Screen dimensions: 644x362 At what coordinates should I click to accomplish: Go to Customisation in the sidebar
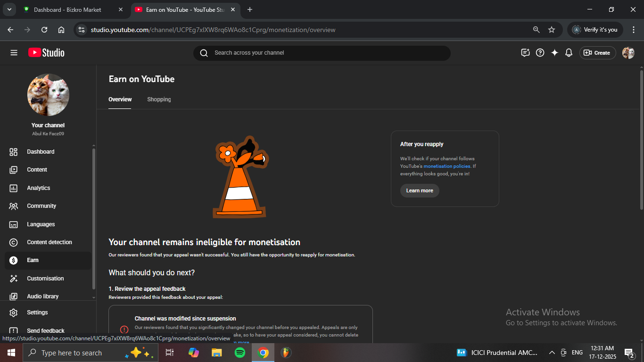point(45,279)
